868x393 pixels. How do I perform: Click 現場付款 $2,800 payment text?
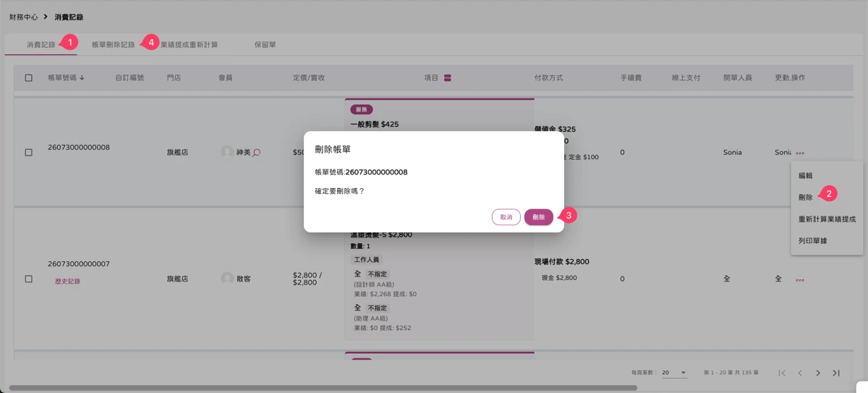click(561, 262)
